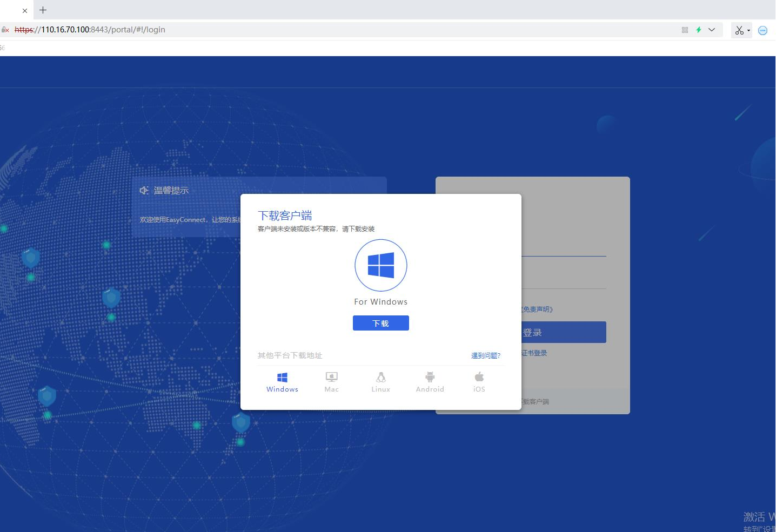Choose the Linux penguin icon

coord(380,378)
